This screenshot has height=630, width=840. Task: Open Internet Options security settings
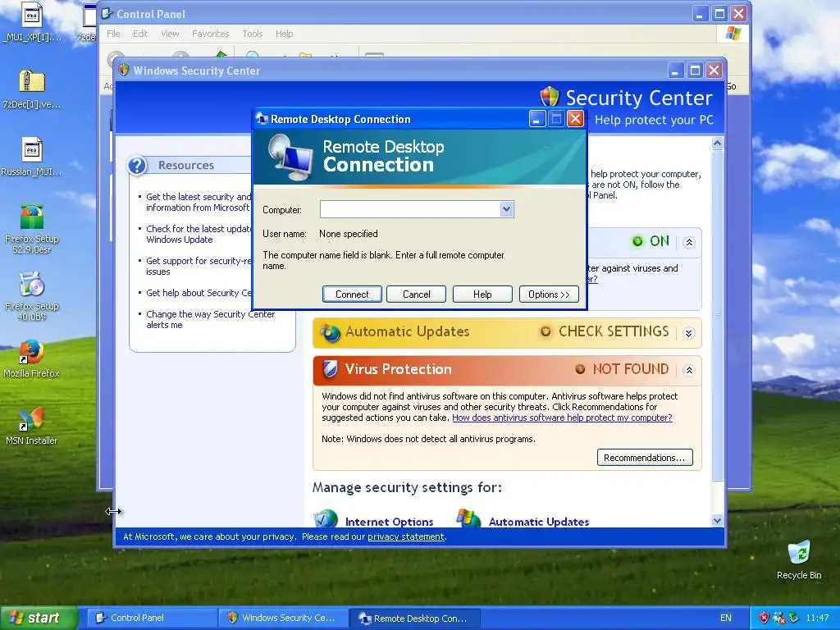[389, 522]
